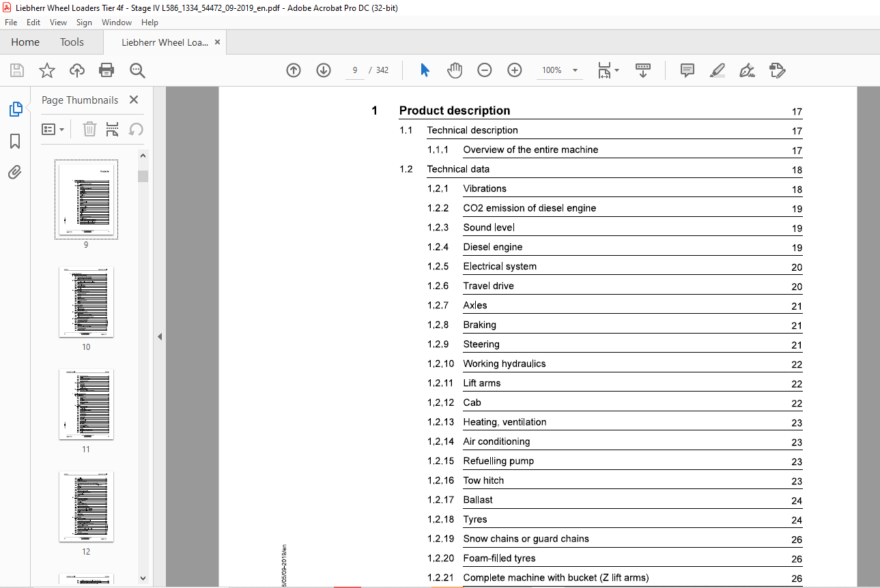
Task: Open the View menu
Action: click(59, 23)
